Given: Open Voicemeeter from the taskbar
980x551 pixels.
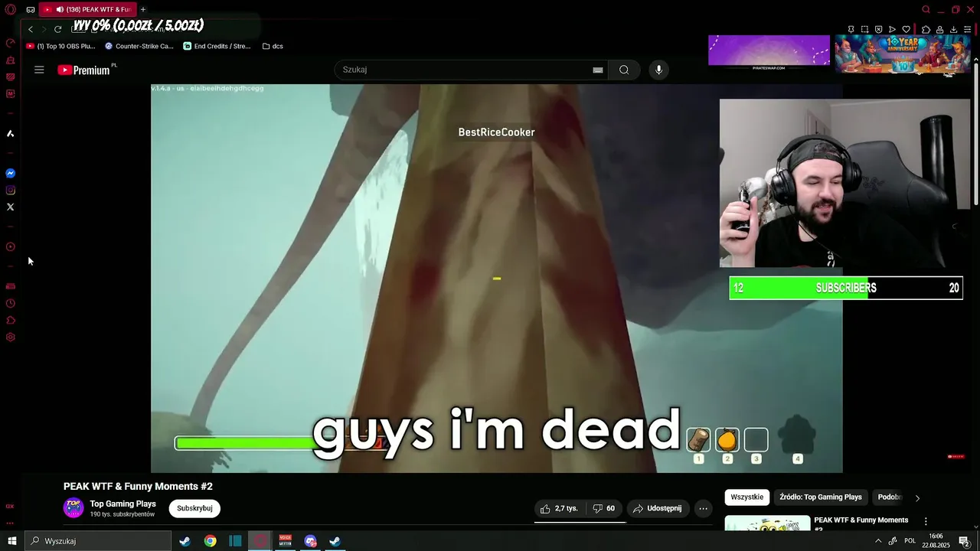Looking at the screenshot, I should click(x=286, y=541).
